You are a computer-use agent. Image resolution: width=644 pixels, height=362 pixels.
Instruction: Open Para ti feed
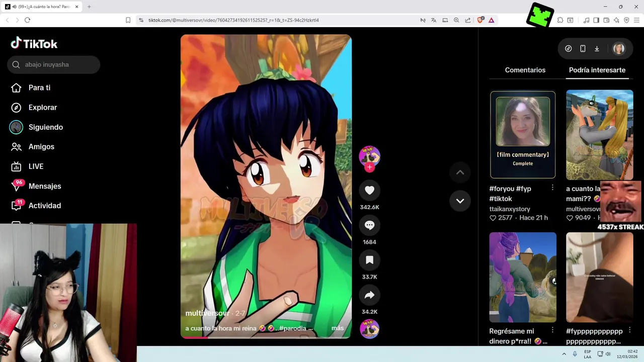(32, 87)
